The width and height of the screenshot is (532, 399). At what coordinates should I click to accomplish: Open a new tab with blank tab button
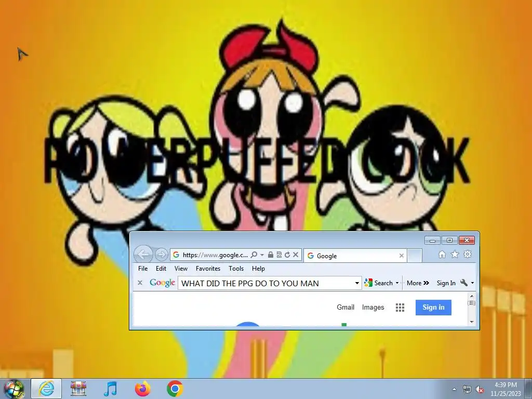(x=415, y=256)
